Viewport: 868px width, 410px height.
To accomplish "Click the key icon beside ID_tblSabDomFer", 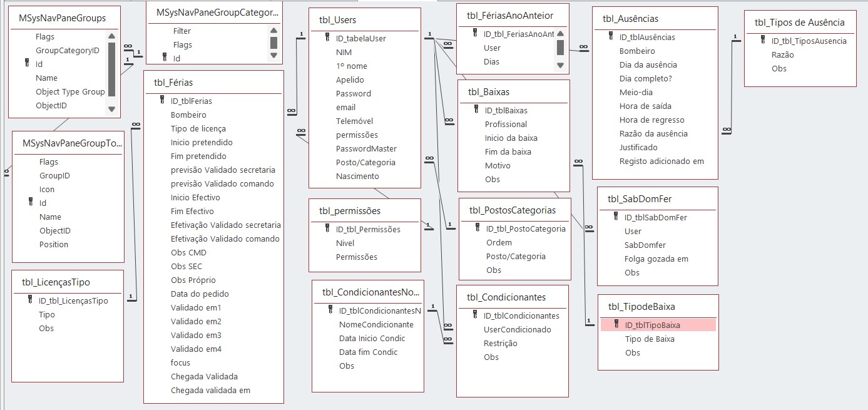I will [x=616, y=217].
